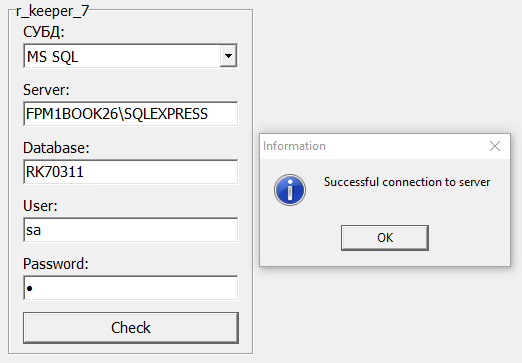Click the masked password dot
Screen dimensions: 522x363
tap(30, 288)
